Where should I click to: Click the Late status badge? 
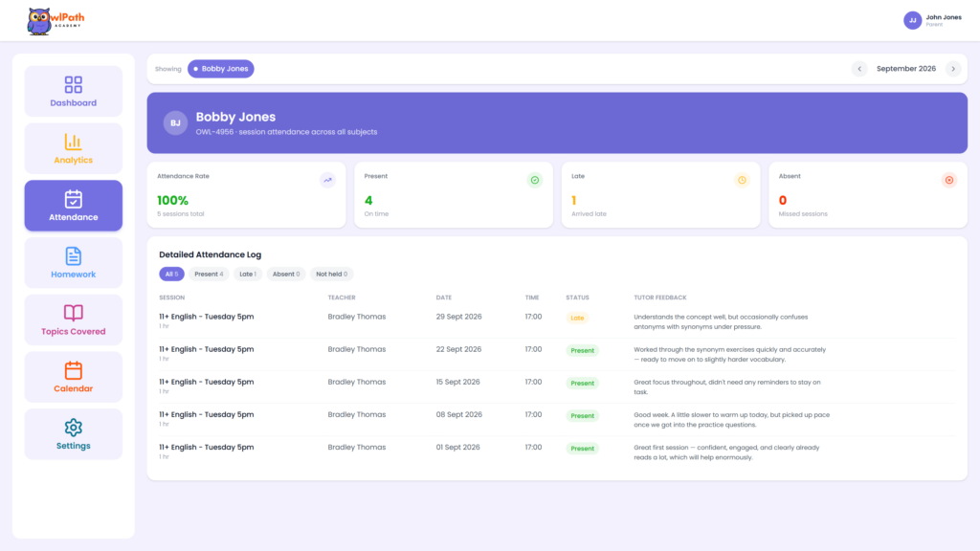577,318
